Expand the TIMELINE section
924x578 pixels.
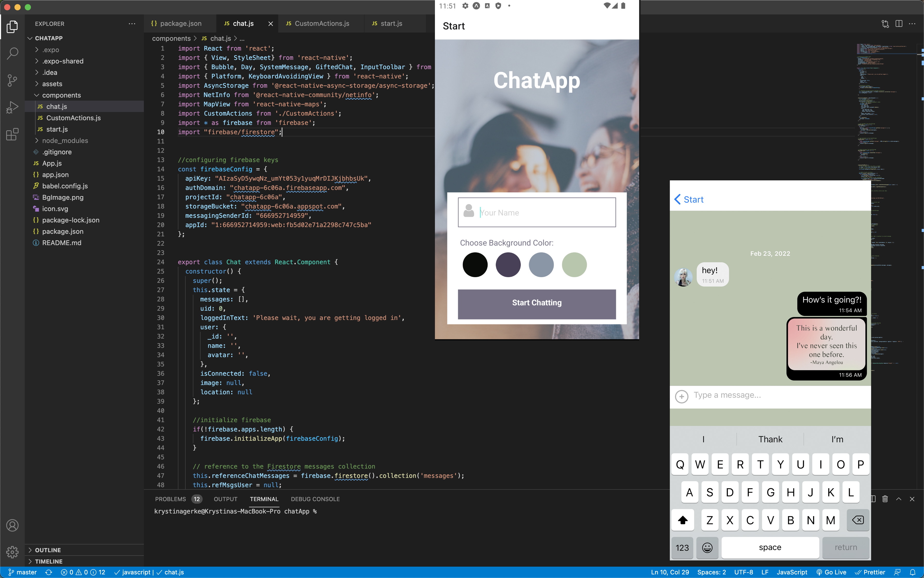pyautogui.click(x=84, y=561)
